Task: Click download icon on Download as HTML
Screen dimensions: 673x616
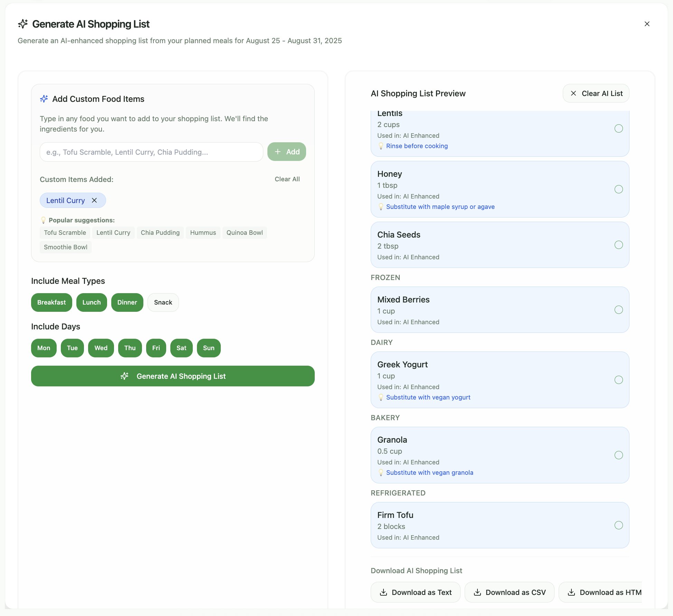Action: 571,593
